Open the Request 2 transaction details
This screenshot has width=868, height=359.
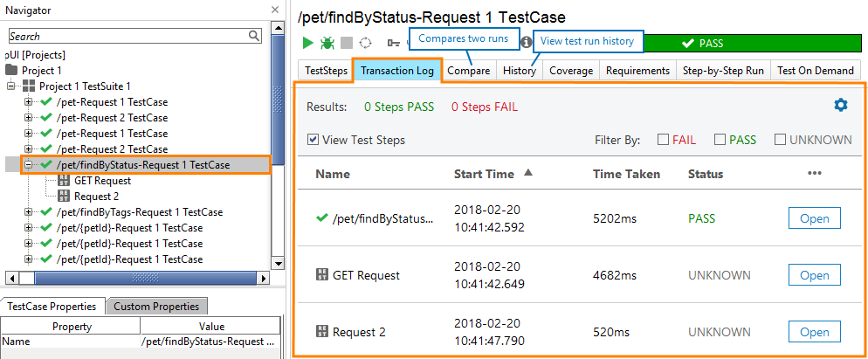coord(815,332)
